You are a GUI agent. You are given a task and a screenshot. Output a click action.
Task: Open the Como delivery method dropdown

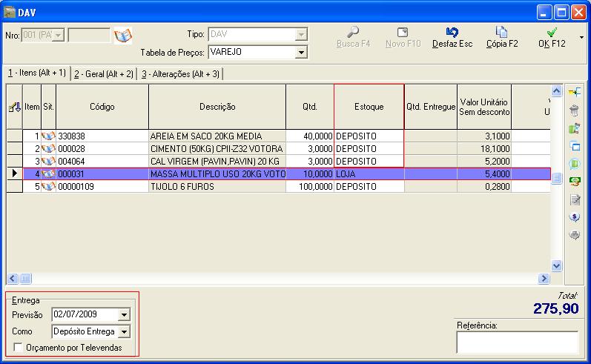pyautogui.click(x=124, y=332)
